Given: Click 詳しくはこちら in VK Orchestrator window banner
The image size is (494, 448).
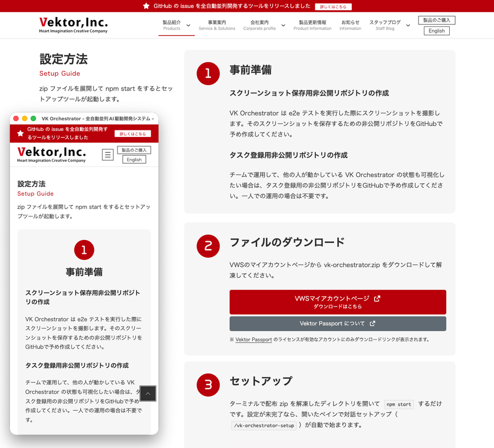Looking at the screenshot, I should pyautogui.click(x=133, y=134).
